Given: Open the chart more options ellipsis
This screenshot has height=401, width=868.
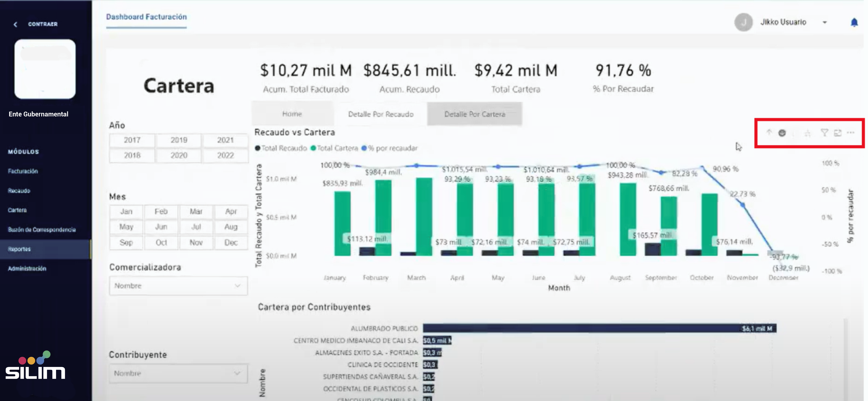Looking at the screenshot, I should pos(851,133).
